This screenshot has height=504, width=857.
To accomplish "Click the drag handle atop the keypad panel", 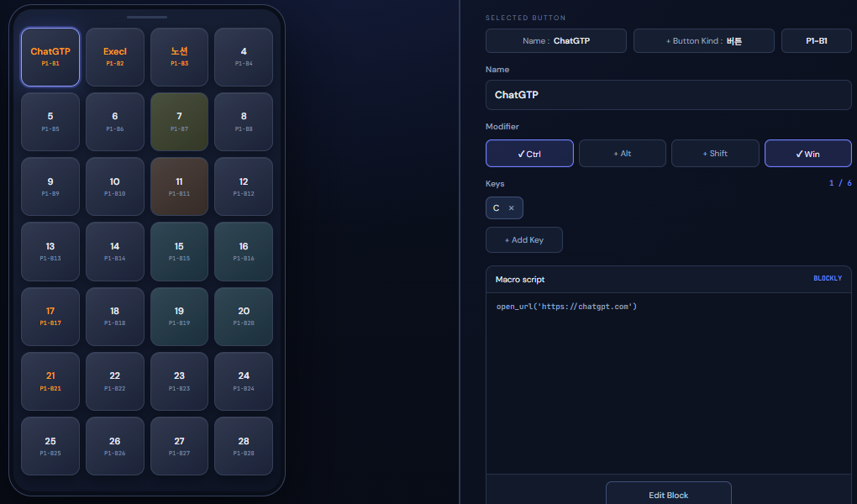I will pyautogui.click(x=147, y=17).
